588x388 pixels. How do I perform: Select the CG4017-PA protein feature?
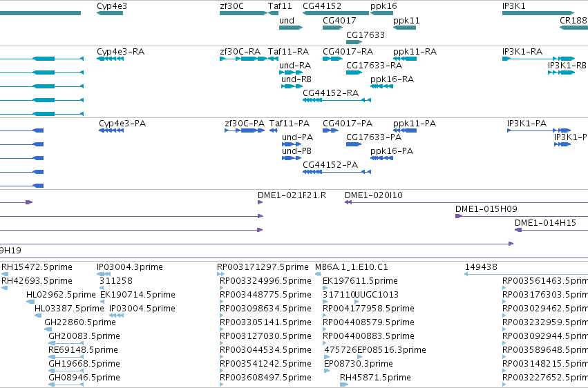pyautogui.click(x=330, y=130)
